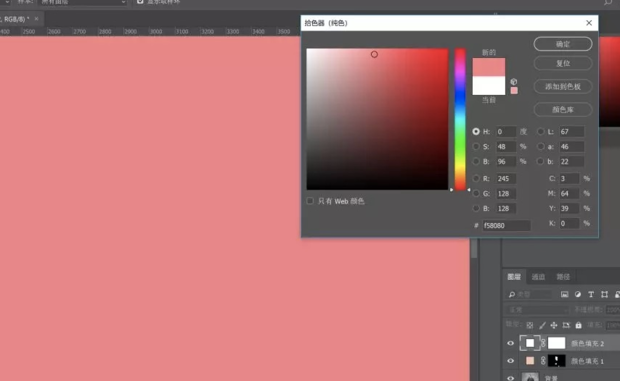Click the adjustment layer filter icon

(x=578, y=294)
